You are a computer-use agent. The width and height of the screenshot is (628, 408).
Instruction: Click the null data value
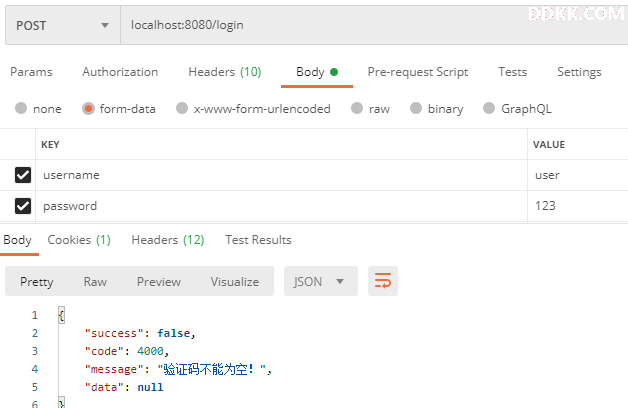click(150, 387)
